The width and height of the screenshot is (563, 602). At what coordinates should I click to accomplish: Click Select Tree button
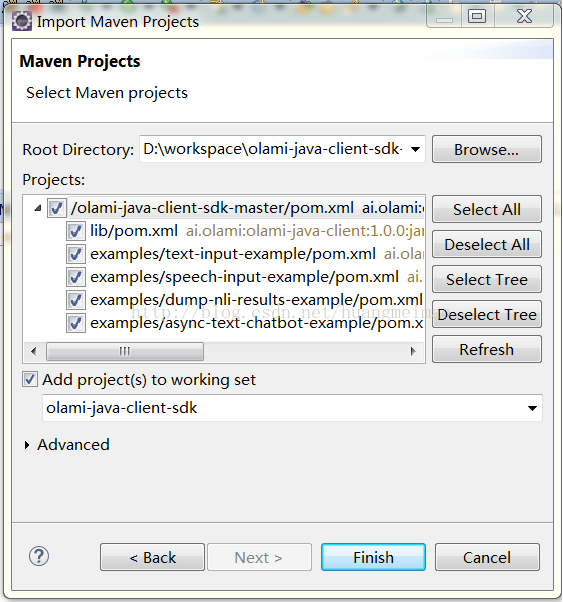487,279
